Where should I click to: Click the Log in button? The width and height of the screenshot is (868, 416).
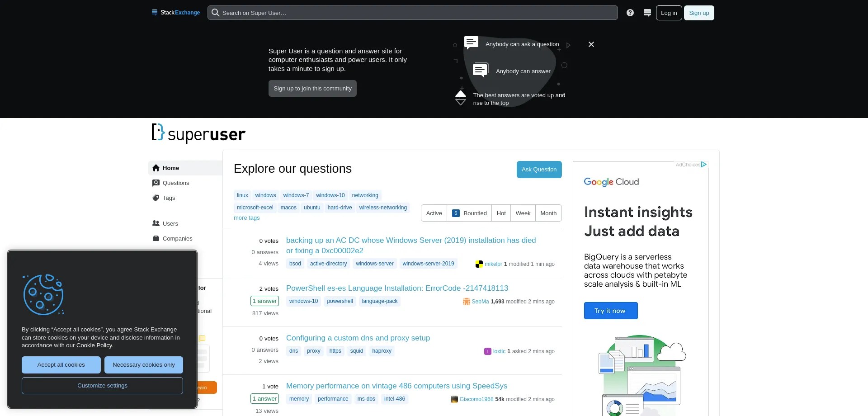(x=669, y=13)
